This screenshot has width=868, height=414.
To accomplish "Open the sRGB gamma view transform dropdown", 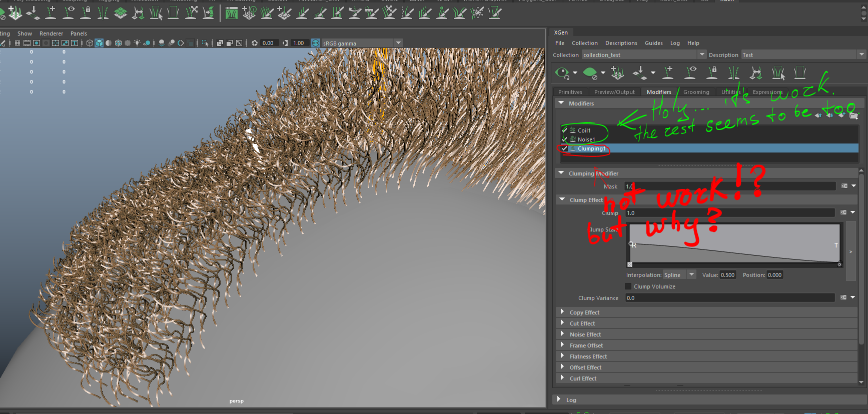I will pos(399,43).
